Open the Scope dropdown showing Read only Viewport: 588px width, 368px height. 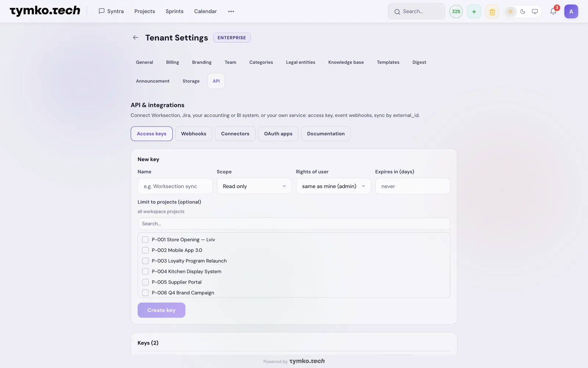point(254,186)
